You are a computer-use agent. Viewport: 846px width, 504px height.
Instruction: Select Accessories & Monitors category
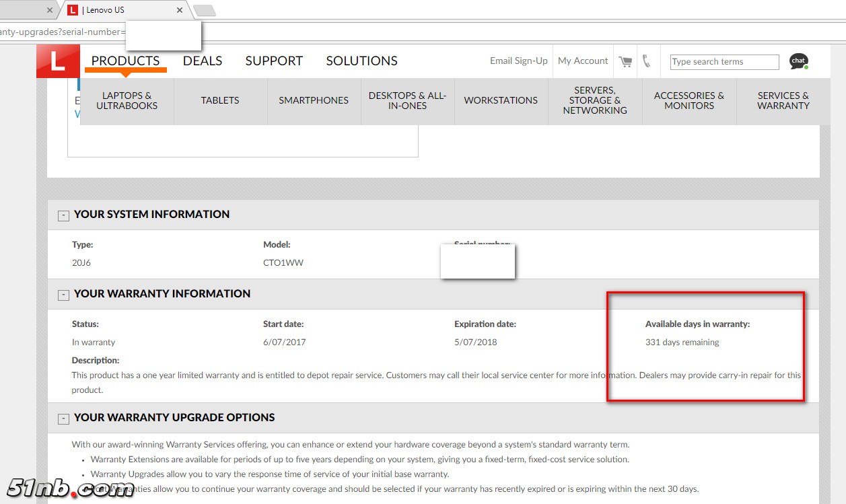point(689,100)
